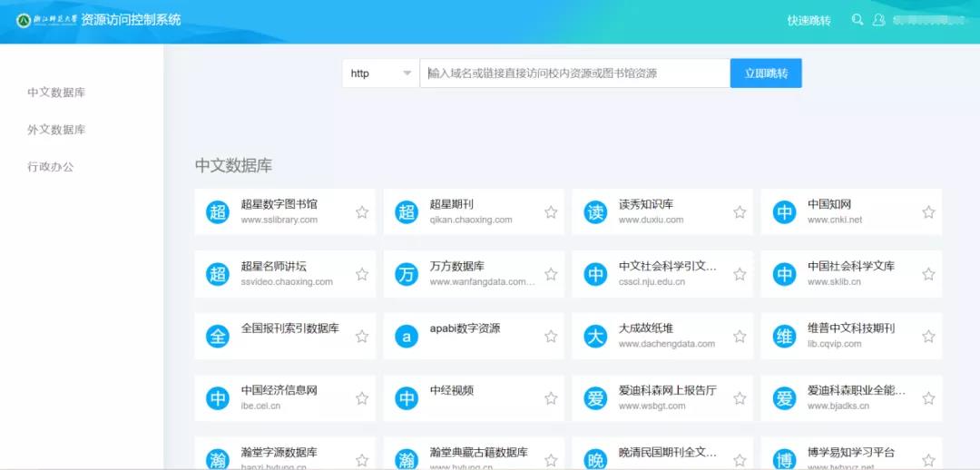Open 全国报刊索引数据库 round icon
The width and height of the screenshot is (980, 470).
click(x=218, y=337)
